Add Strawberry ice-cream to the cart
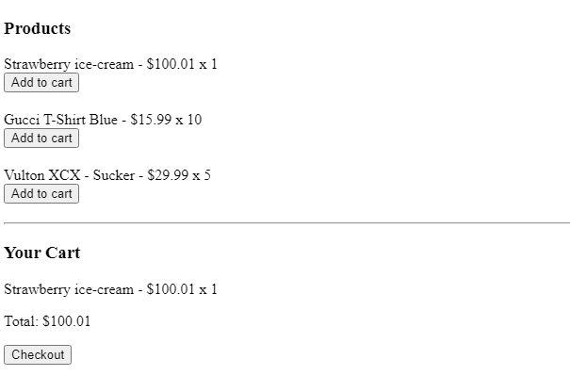The image size is (570, 392). [x=41, y=83]
